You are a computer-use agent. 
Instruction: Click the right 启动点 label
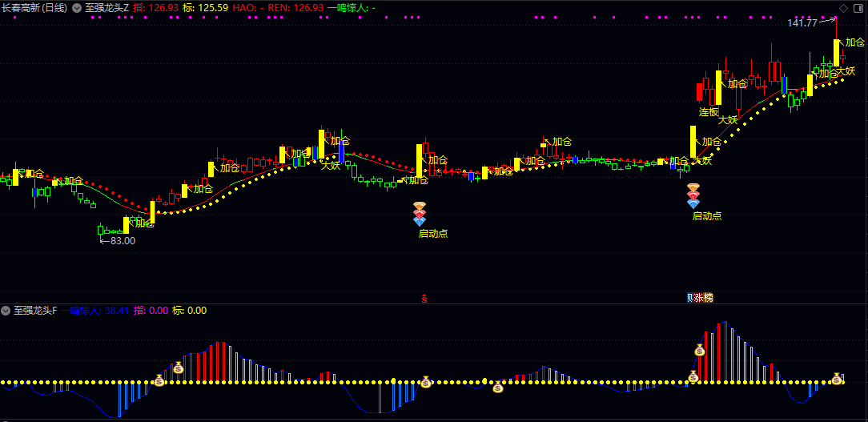click(707, 216)
